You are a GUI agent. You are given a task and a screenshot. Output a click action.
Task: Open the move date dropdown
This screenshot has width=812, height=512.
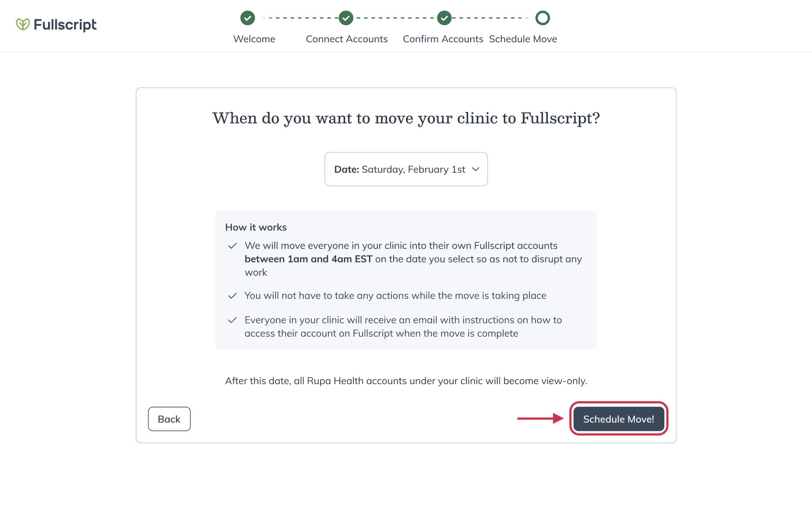click(x=406, y=169)
